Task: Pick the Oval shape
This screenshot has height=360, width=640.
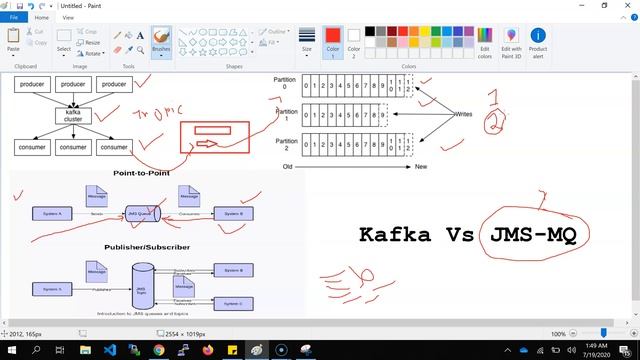Action: click(x=203, y=32)
